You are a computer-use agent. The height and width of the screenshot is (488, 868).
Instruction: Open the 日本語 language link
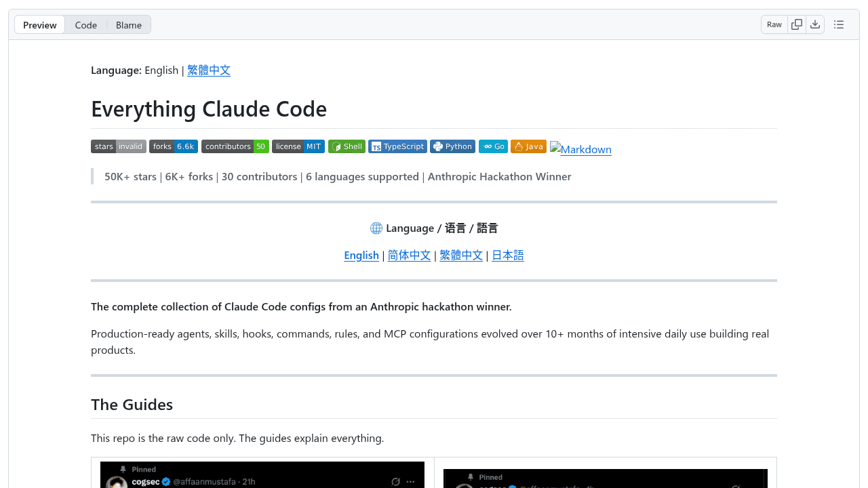pyautogui.click(x=507, y=255)
